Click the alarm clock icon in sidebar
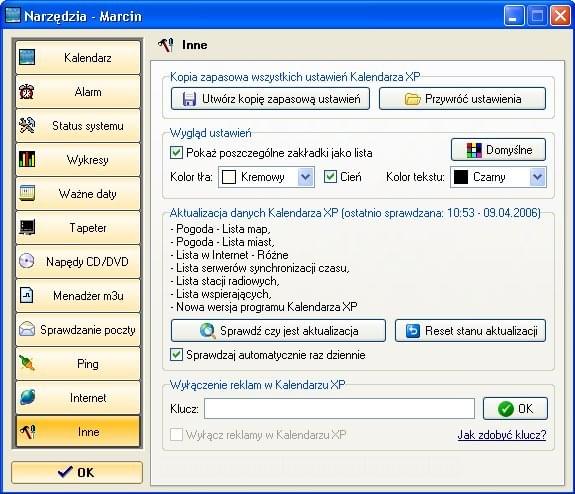The width and height of the screenshot is (575, 494). [26, 92]
